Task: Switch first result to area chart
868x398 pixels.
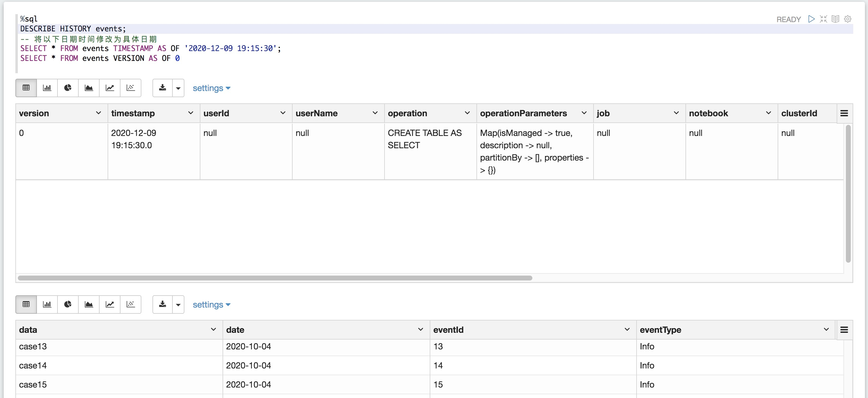Action: [89, 88]
